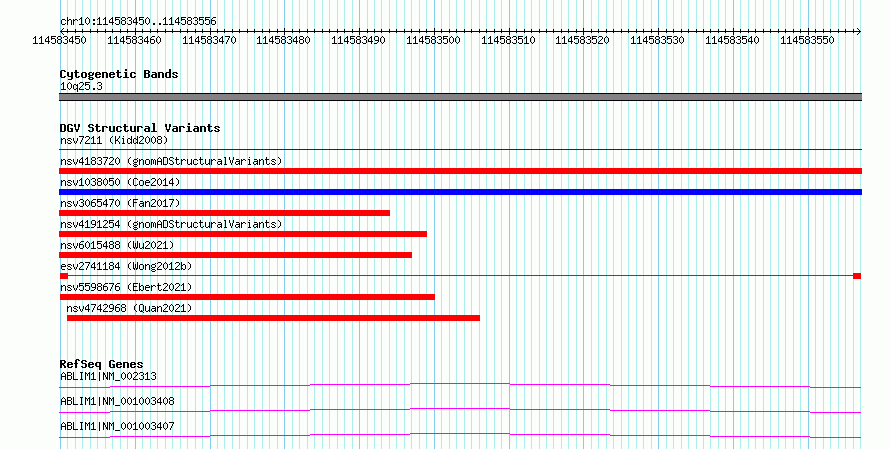
Task: Click the red bar of nsv3065470
Action: (x=224, y=213)
